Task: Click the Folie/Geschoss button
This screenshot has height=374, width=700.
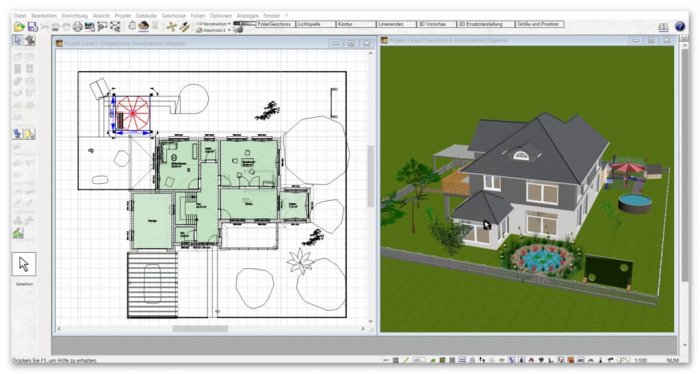Action: click(275, 24)
